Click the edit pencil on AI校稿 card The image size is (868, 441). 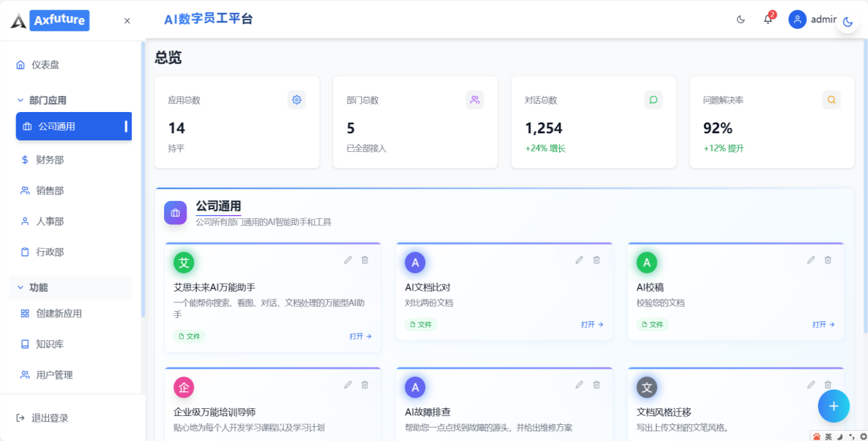[811, 259]
